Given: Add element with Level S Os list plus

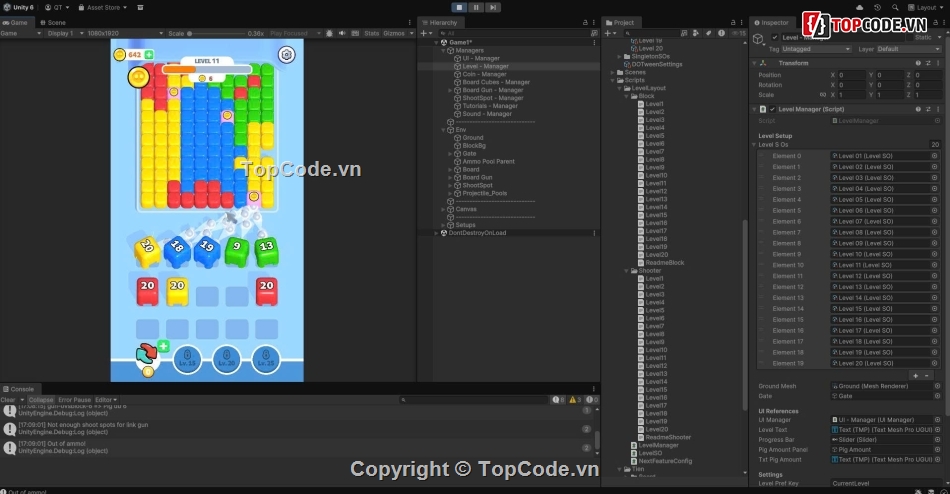Looking at the screenshot, I should (x=915, y=376).
